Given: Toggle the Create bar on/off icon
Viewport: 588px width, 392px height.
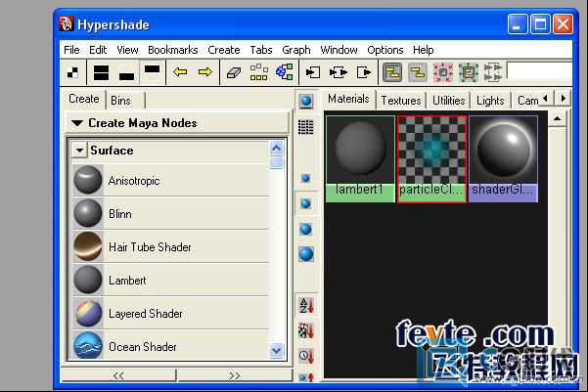Looking at the screenshot, I should (73, 72).
